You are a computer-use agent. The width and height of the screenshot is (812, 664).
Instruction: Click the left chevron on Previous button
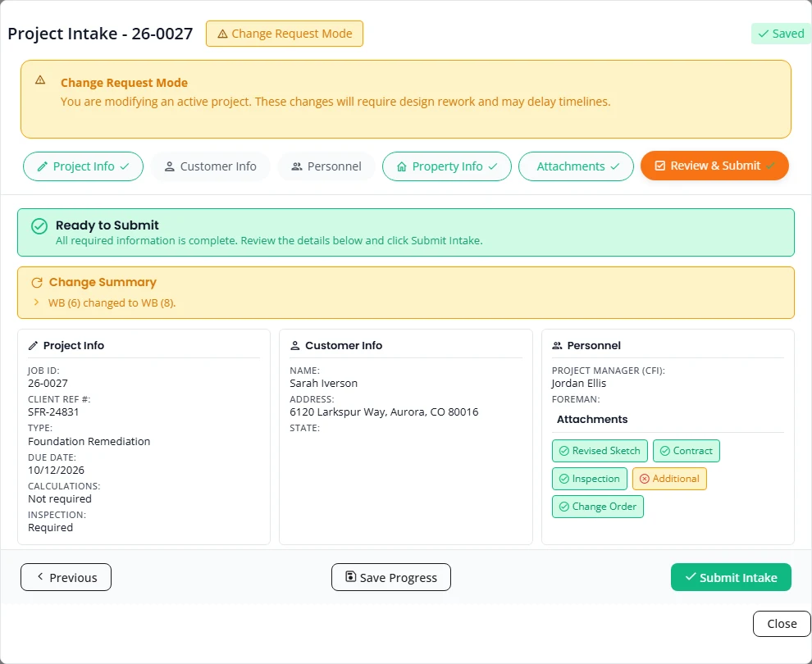pos(40,576)
